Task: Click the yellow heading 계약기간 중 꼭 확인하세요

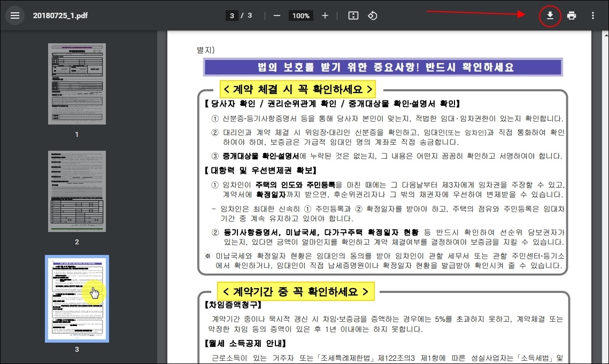Action: pyautogui.click(x=296, y=292)
